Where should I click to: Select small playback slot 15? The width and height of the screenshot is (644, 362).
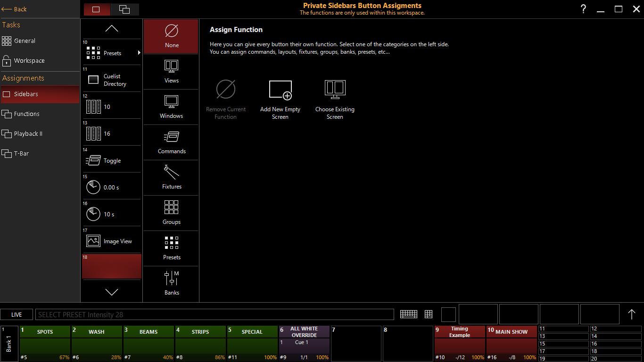(563, 344)
